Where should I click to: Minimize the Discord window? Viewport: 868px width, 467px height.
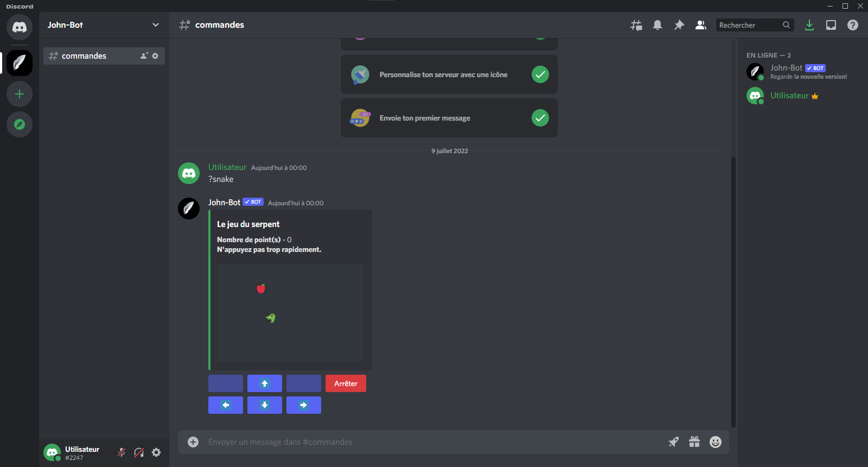pos(830,6)
